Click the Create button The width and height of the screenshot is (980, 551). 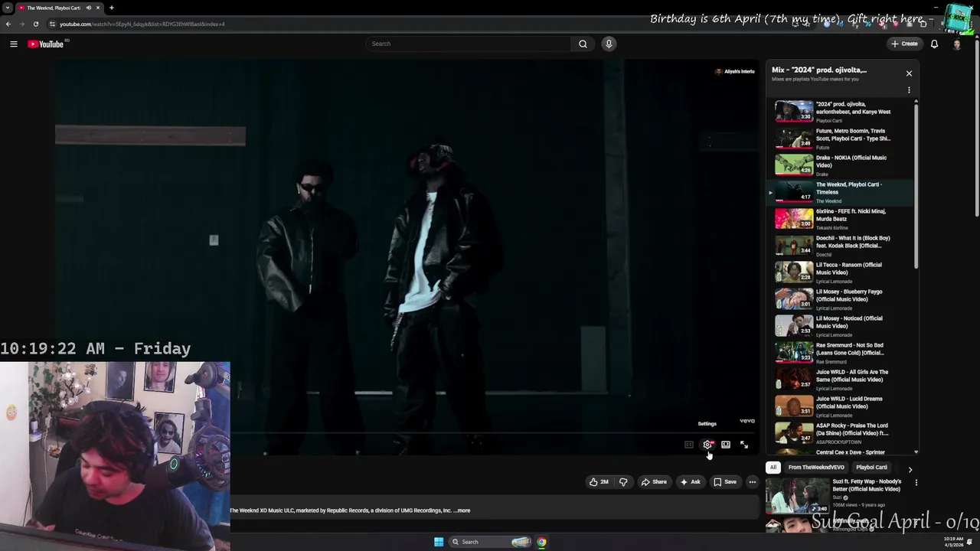[x=904, y=44]
